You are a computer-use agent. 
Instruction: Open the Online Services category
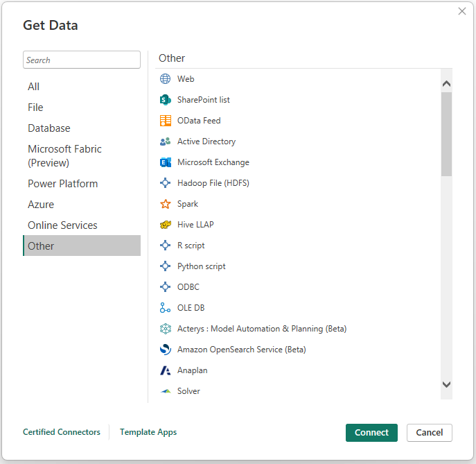[x=62, y=225]
